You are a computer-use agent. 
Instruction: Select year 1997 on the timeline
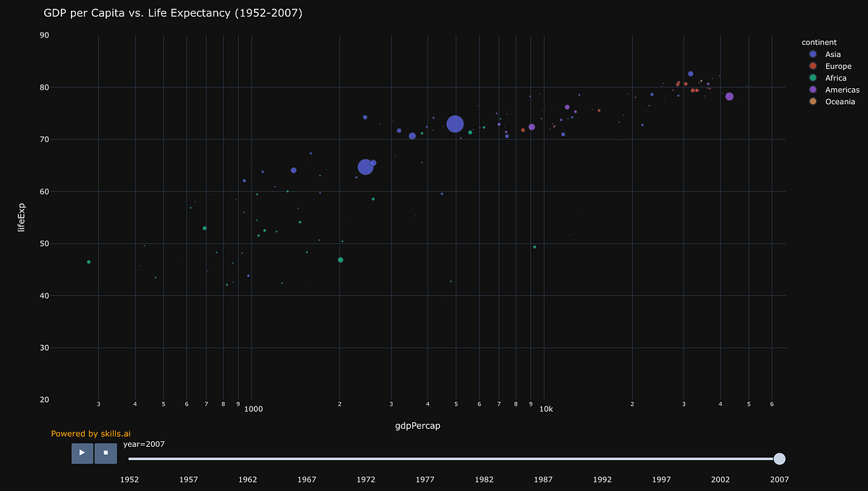click(661, 458)
